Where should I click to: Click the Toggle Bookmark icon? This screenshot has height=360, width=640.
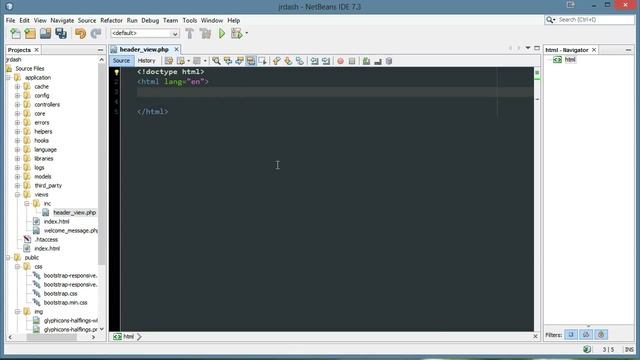click(x=300, y=61)
